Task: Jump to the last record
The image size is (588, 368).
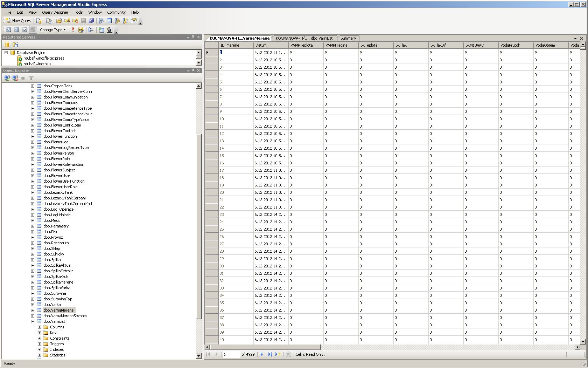Action: tap(270, 354)
